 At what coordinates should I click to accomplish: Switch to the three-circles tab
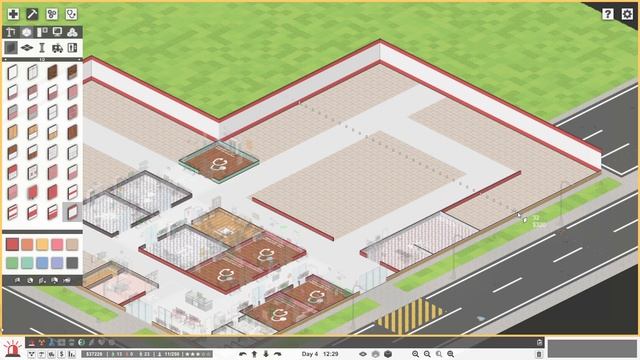[72, 32]
